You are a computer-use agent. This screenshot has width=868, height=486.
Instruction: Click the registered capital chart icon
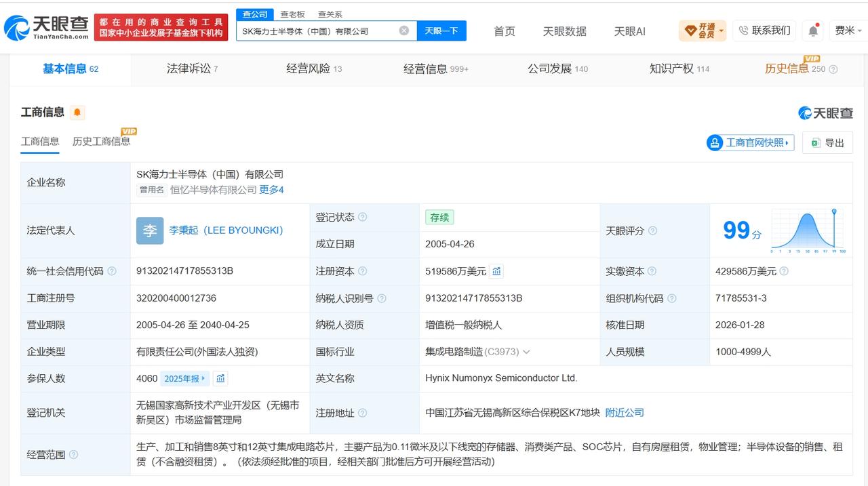(496, 271)
